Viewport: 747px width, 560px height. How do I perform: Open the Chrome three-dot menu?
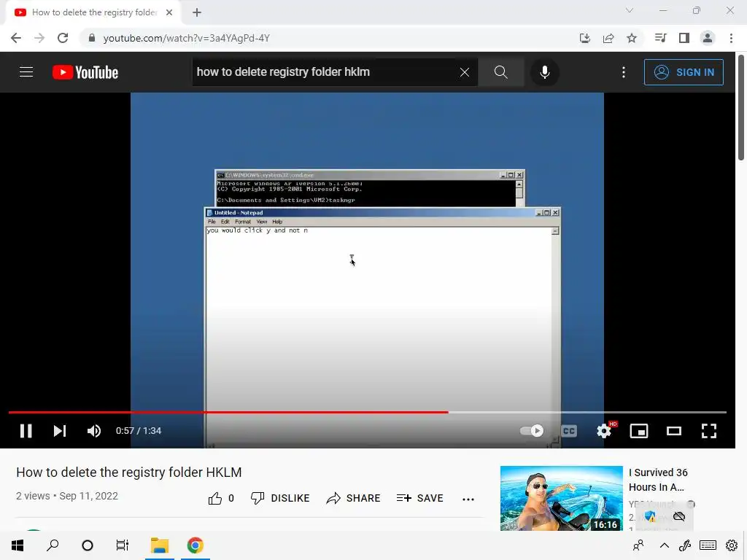(731, 38)
